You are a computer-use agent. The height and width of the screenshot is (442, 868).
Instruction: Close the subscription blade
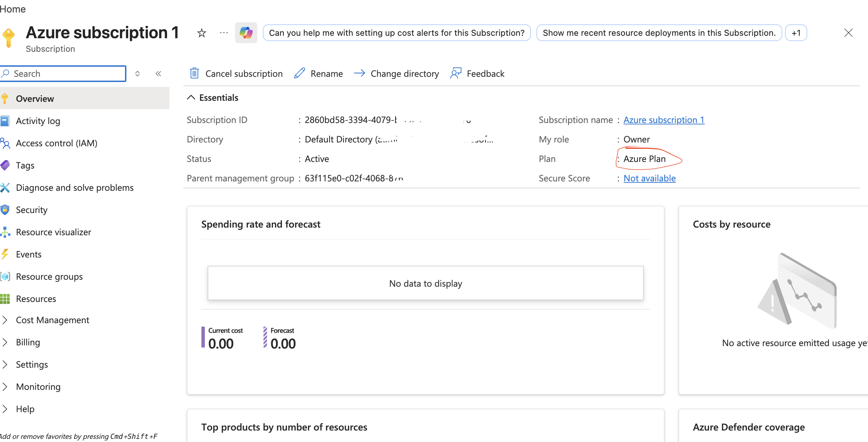(x=848, y=33)
